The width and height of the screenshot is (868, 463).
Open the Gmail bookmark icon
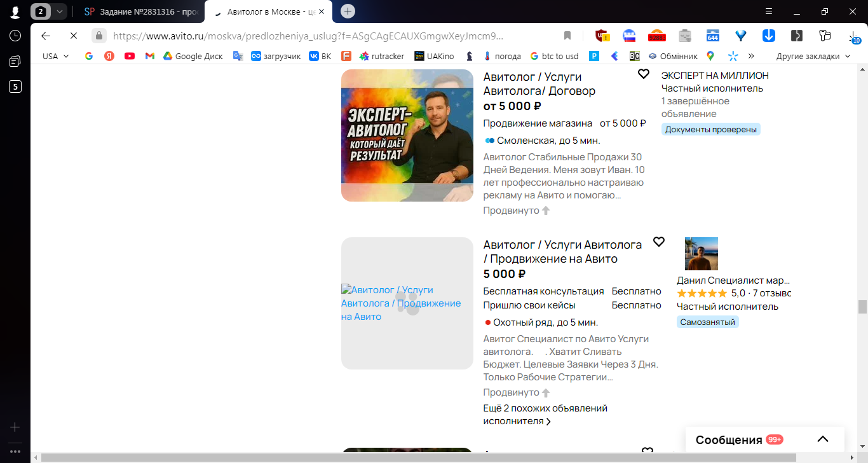click(150, 56)
